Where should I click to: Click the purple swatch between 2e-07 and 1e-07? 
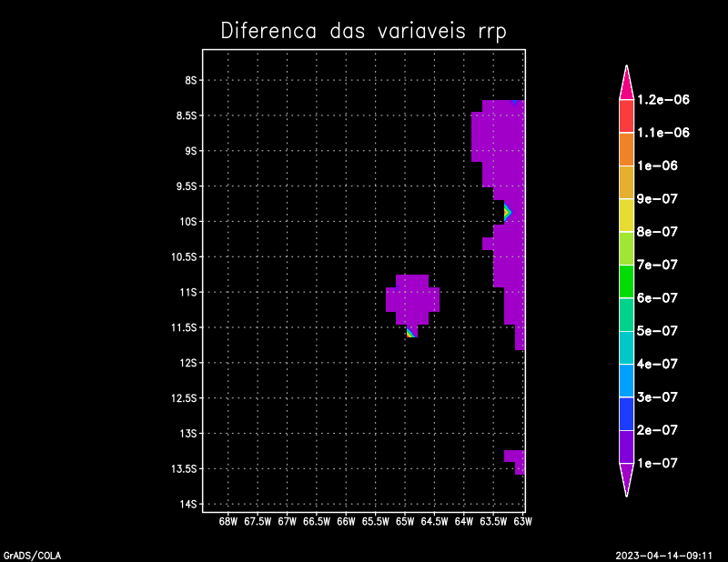[626, 446]
